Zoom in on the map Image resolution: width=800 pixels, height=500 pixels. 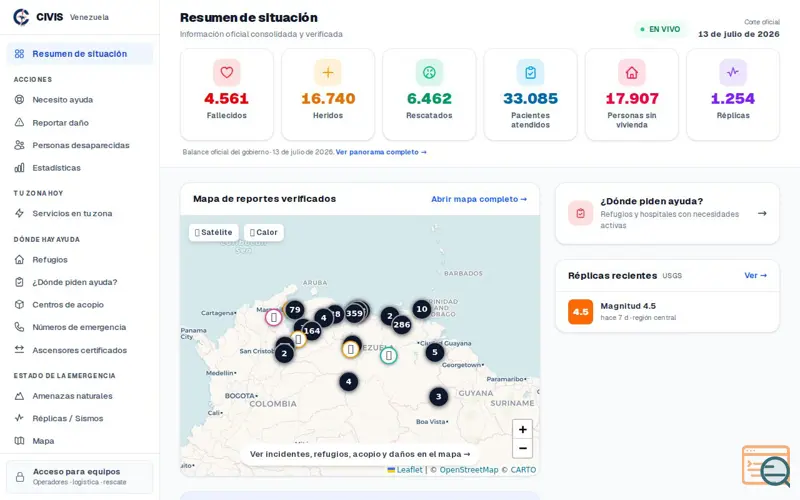coord(522,430)
